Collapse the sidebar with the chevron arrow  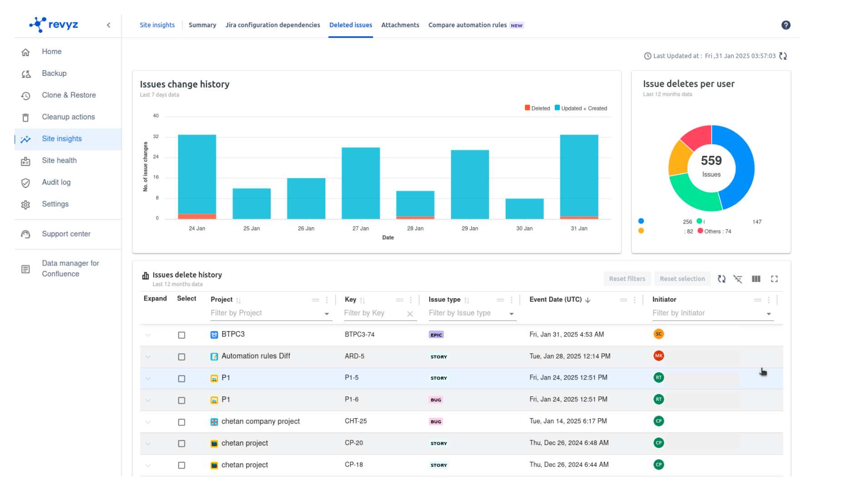(x=109, y=25)
